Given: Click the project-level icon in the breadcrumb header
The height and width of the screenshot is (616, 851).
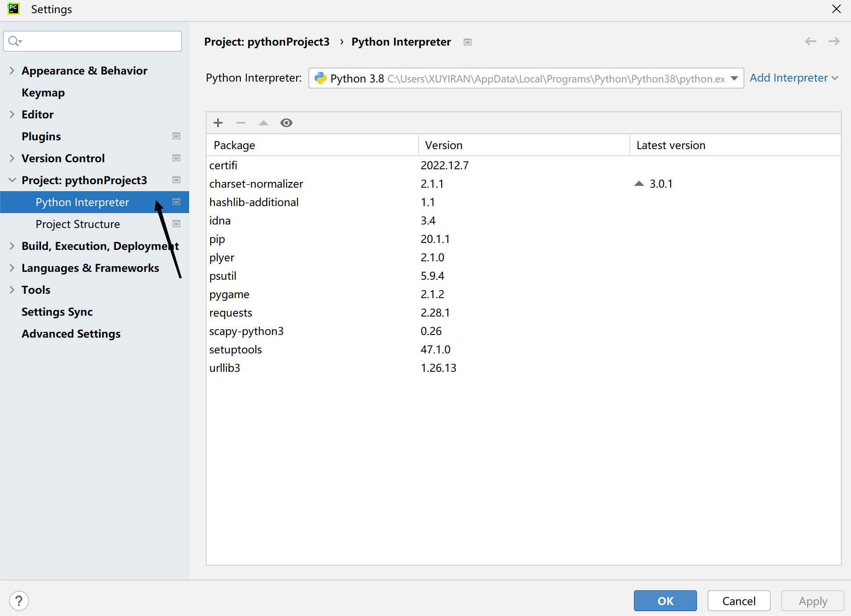Looking at the screenshot, I should coord(468,42).
